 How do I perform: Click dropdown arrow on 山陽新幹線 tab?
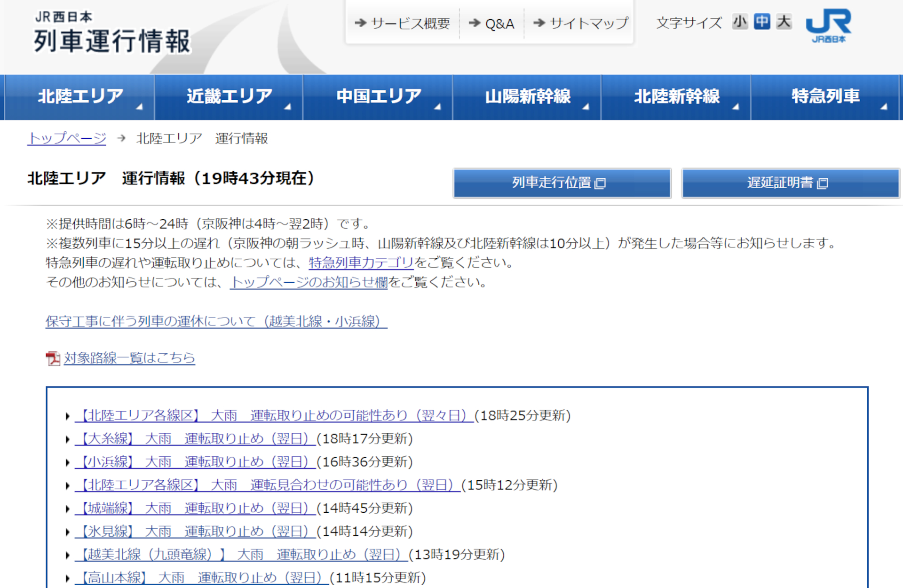[586, 107]
